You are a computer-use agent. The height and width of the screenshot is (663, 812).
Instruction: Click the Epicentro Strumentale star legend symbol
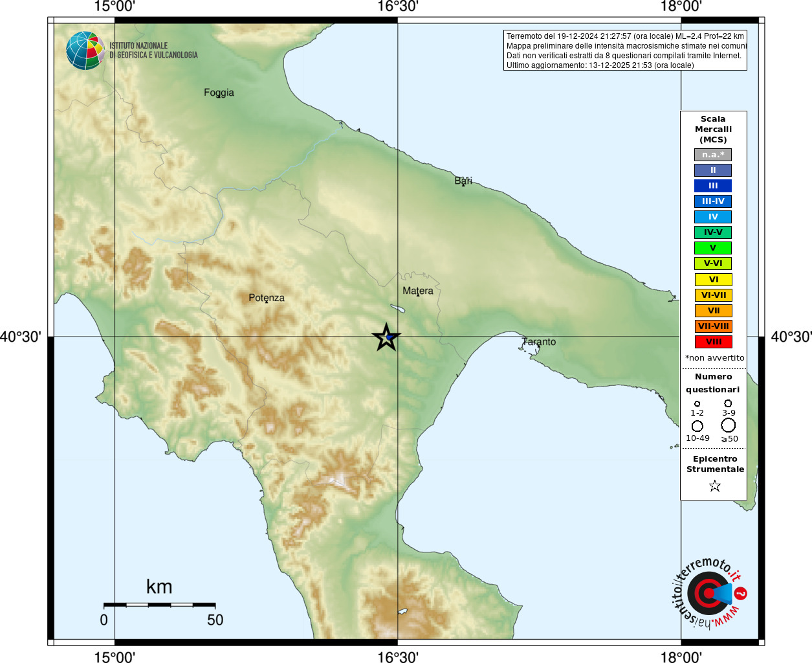pos(714,486)
